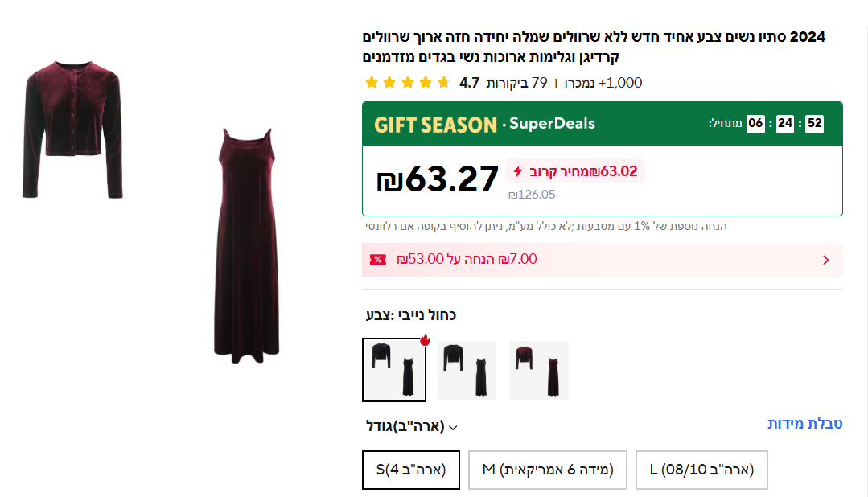Open the US size region dropdown
This screenshot has width=868, height=497.
(411, 426)
